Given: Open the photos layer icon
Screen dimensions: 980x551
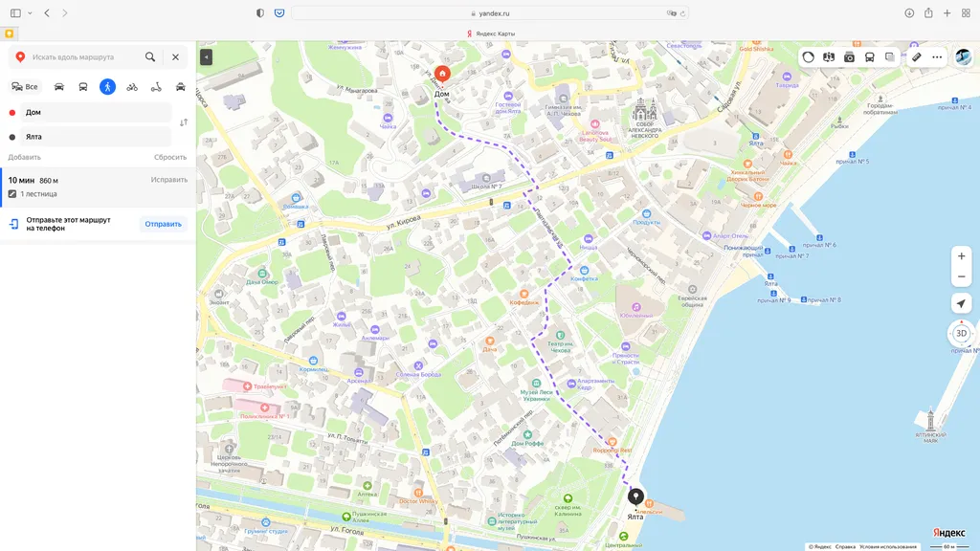Looking at the screenshot, I should click(x=849, y=56).
